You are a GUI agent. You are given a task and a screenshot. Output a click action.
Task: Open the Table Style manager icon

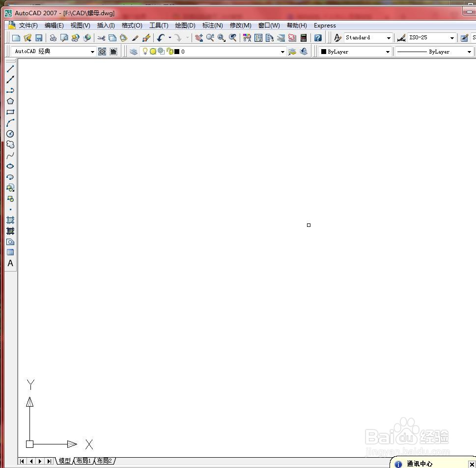[x=464, y=38]
